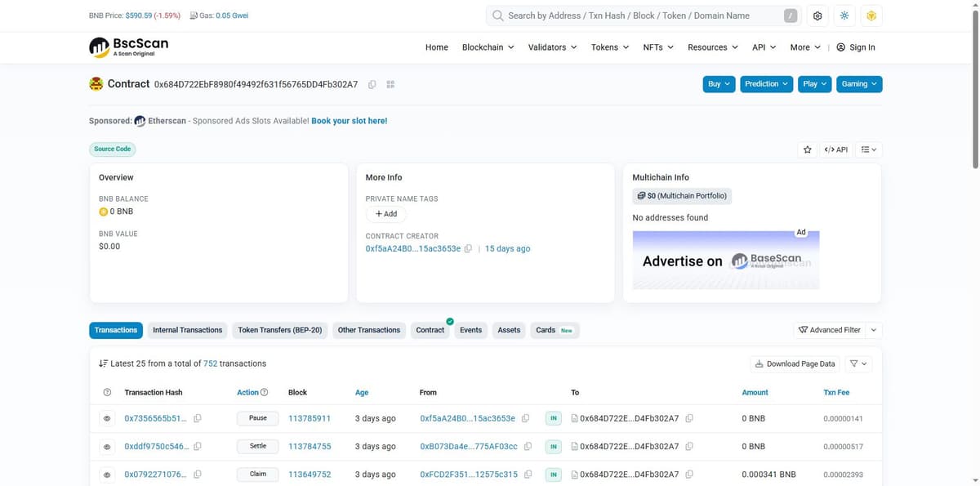Open the Events tab

point(471,330)
